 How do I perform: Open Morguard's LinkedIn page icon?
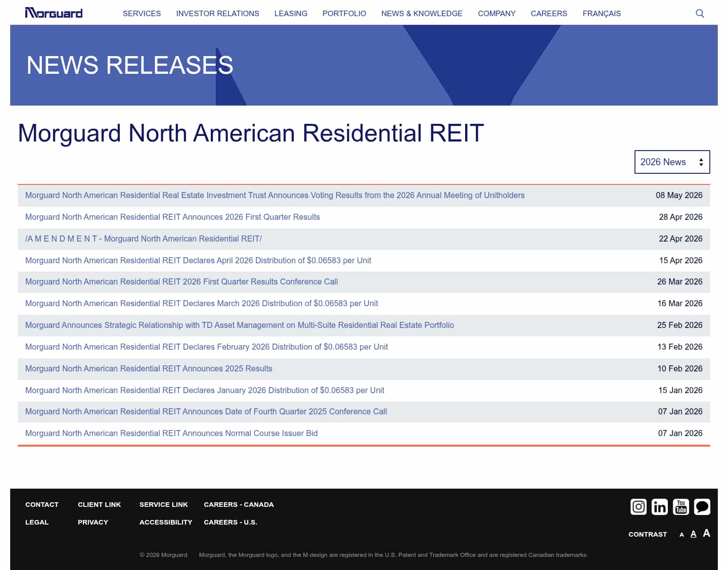pos(660,506)
